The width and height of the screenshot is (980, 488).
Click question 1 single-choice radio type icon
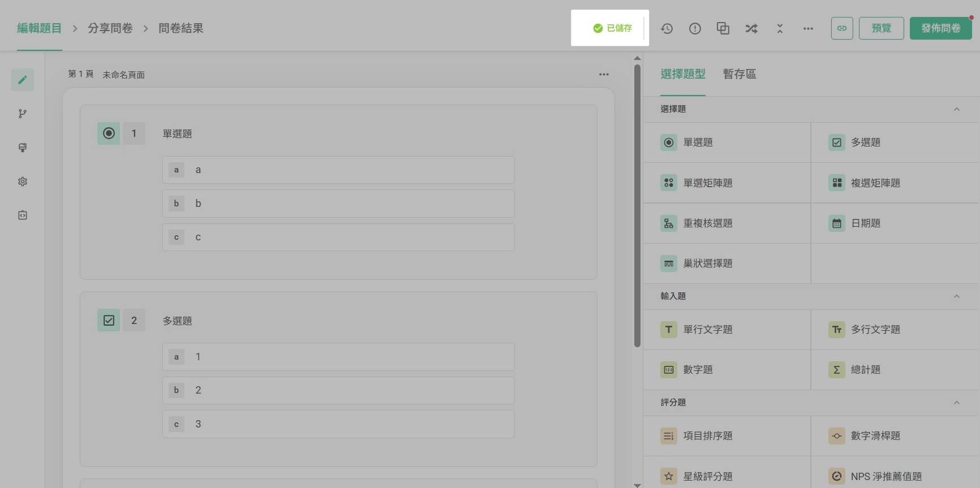pyautogui.click(x=109, y=133)
